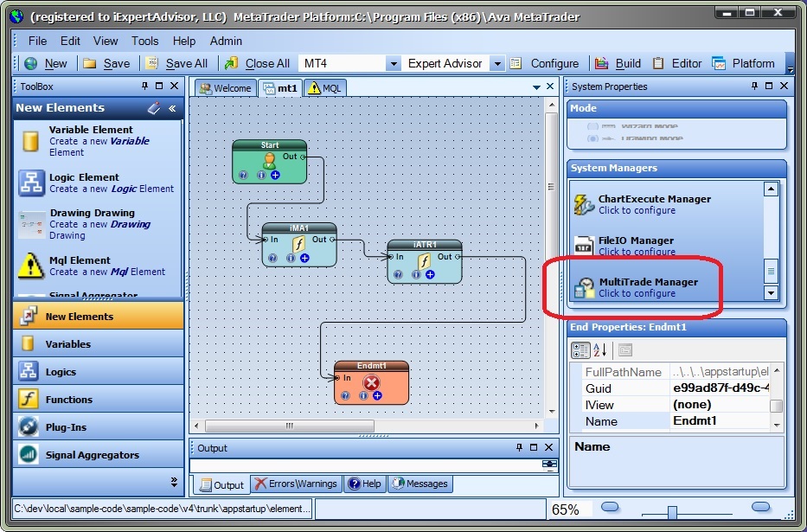Click Close All in the toolbar
The height and width of the screenshot is (532, 807).
pos(258,63)
